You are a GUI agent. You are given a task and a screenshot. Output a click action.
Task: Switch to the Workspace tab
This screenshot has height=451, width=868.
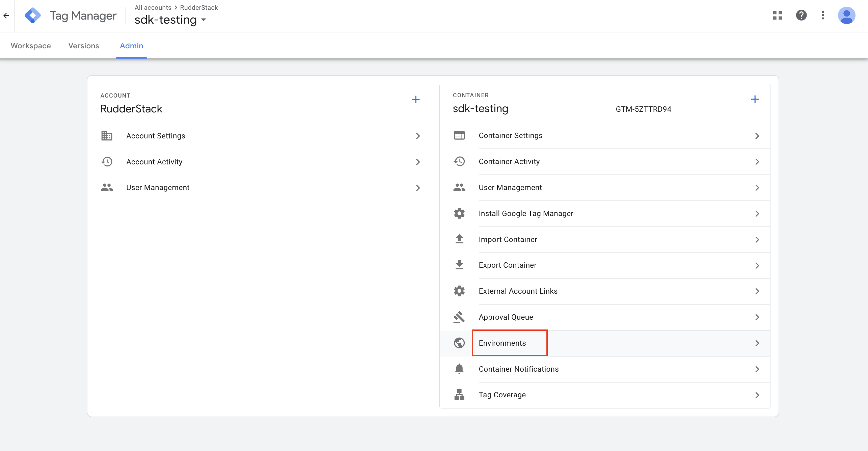pos(31,46)
